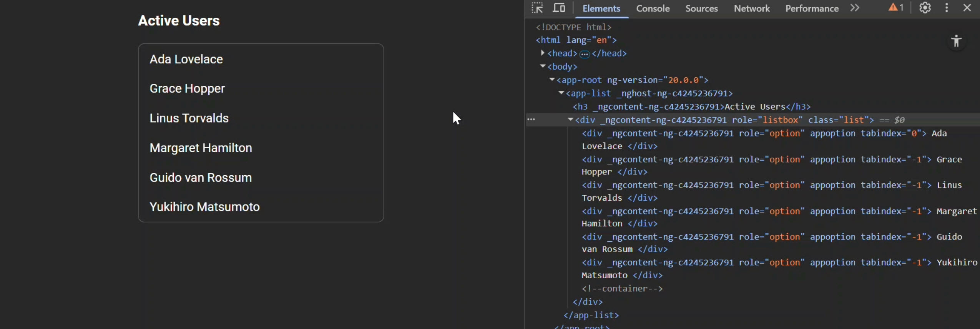Expand the collapsed head ellipsis badge

[x=584, y=54]
